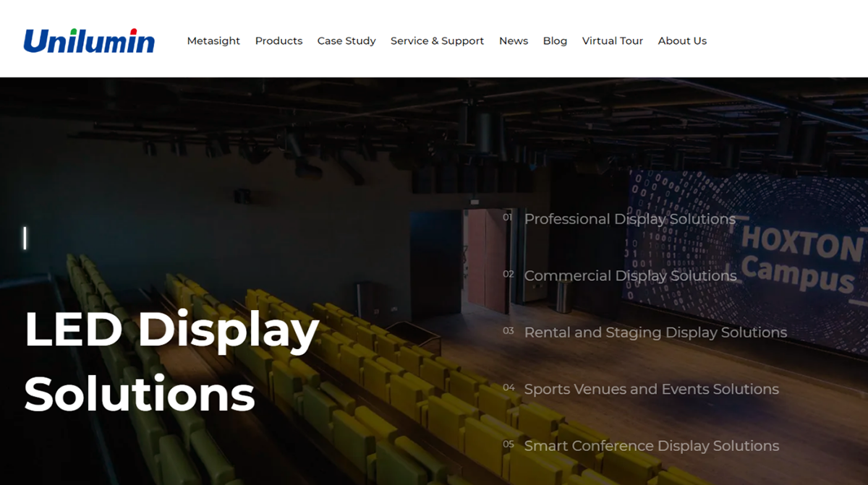
Task: Open the Products navigation menu
Action: click(x=278, y=41)
